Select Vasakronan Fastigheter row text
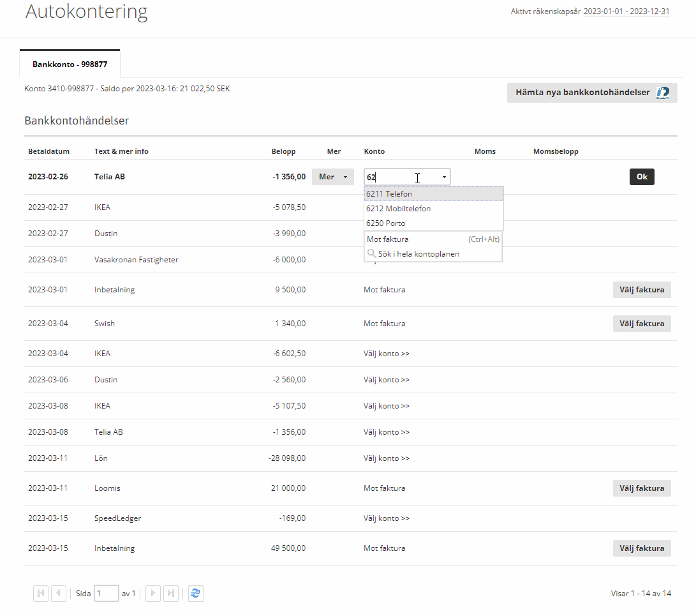Viewport: 696px width, 616px height. coord(137,260)
